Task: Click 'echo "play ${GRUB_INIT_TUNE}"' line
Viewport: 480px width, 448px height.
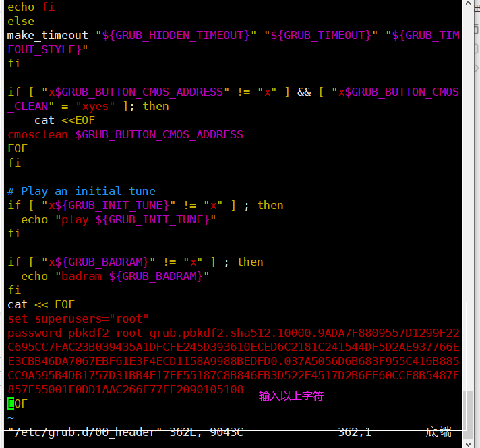Action: click(x=118, y=220)
